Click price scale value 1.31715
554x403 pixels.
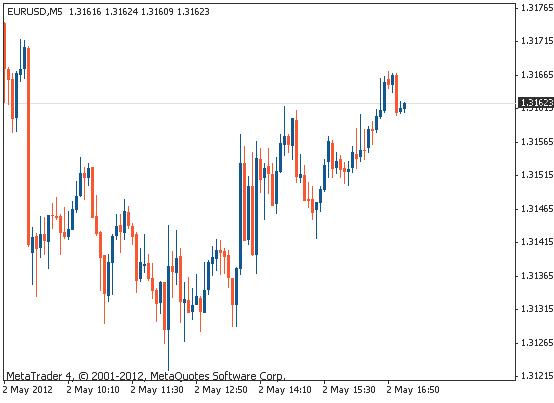537,41
